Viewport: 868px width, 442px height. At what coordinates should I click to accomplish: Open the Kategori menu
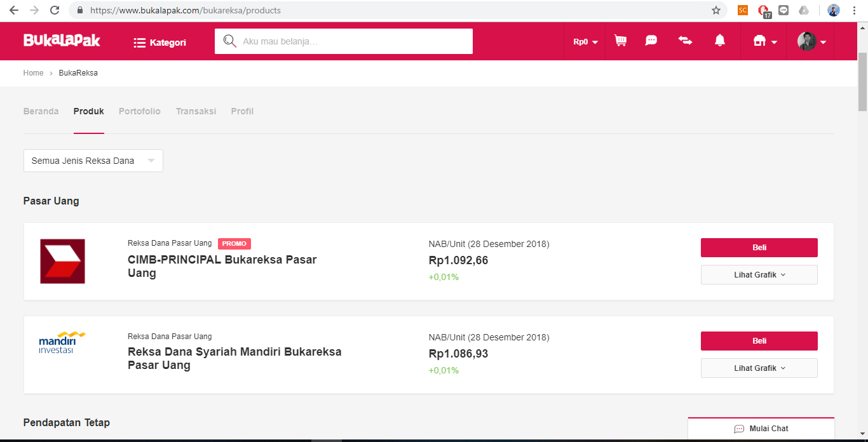pyautogui.click(x=159, y=43)
